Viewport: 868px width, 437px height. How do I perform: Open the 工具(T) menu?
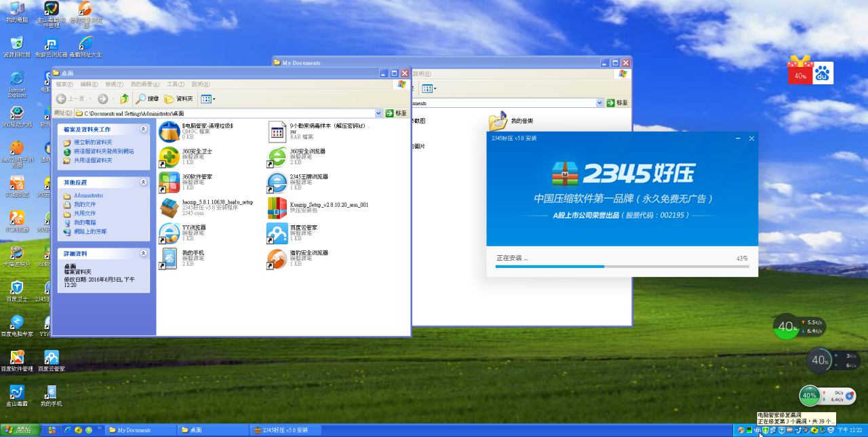175,84
